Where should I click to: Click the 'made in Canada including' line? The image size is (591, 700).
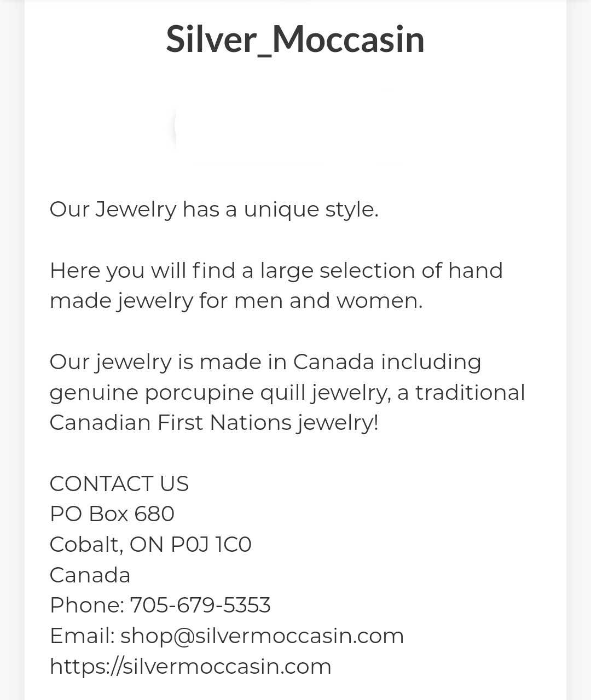point(265,362)
